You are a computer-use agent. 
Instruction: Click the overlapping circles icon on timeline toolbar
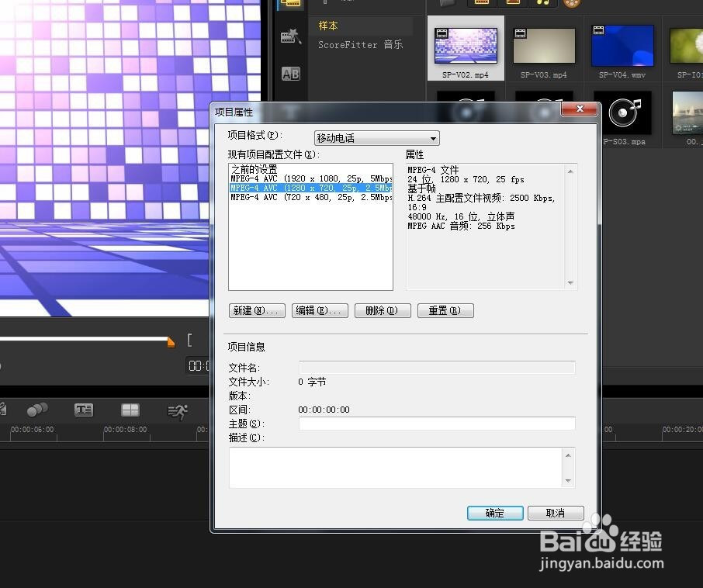37,409
